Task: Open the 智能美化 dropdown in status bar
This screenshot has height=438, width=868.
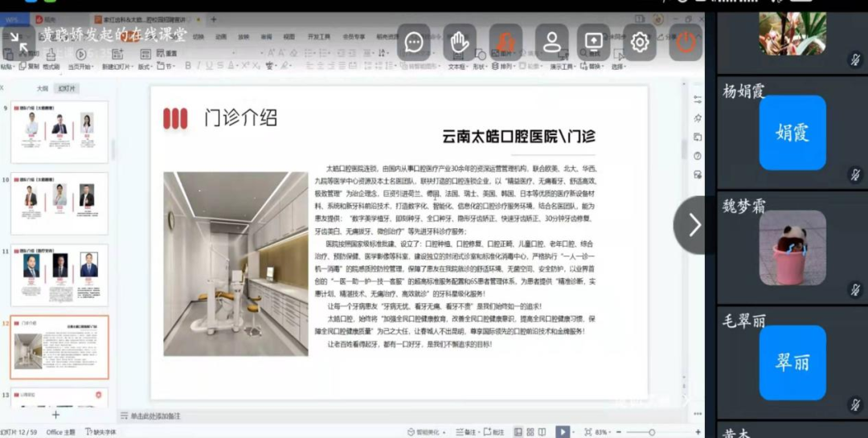Action: (x=428, y=432)
